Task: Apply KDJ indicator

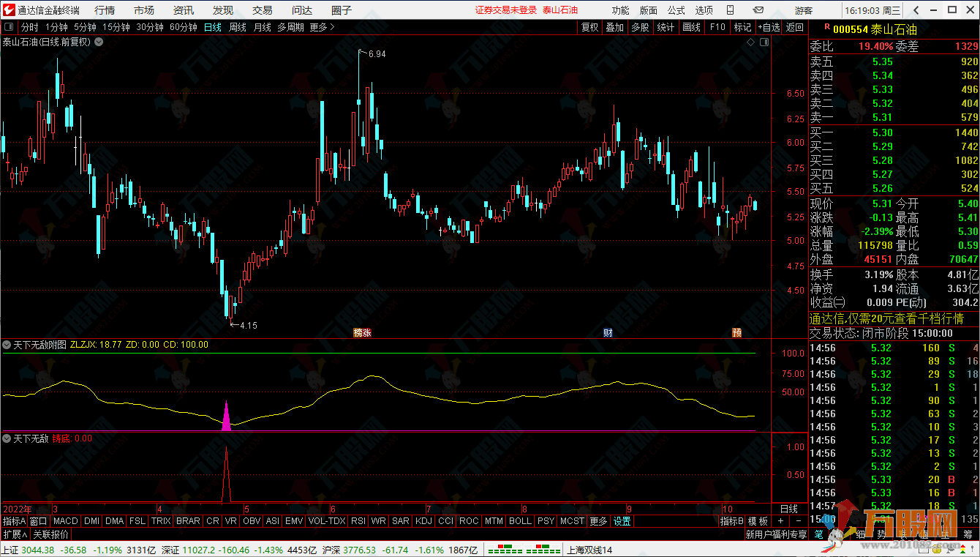Action: (x=423, y=521)
